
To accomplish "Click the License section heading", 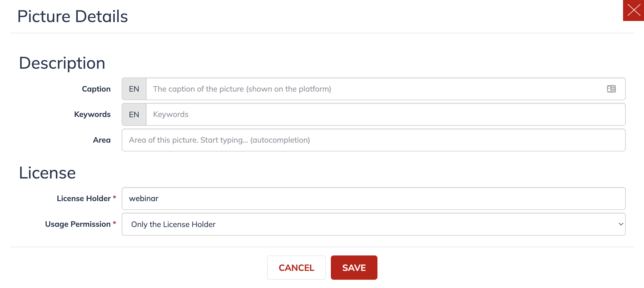I will tap(47, 173).
